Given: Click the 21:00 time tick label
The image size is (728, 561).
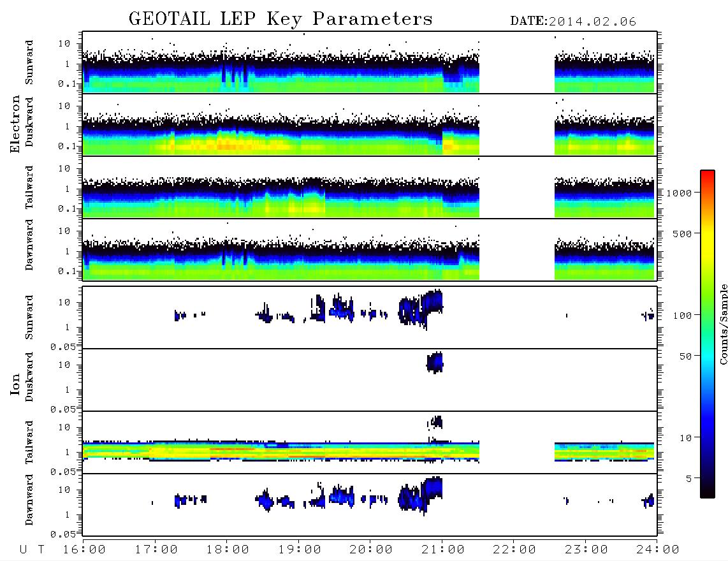Looking at the screenshot, I should tap(443, 550).
